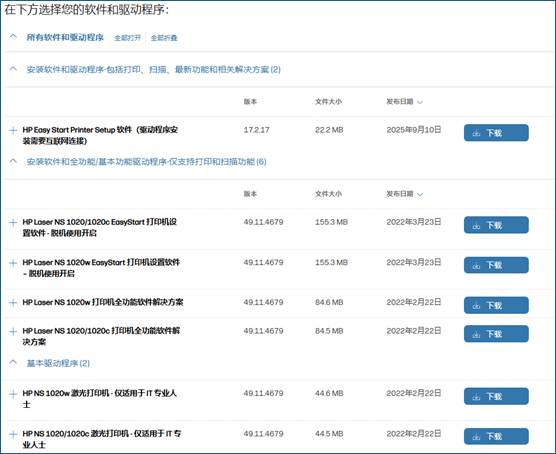The image size is (556, 454).
Task: Sort second table by 发布日期 arrow
Action: coord(420,194)
